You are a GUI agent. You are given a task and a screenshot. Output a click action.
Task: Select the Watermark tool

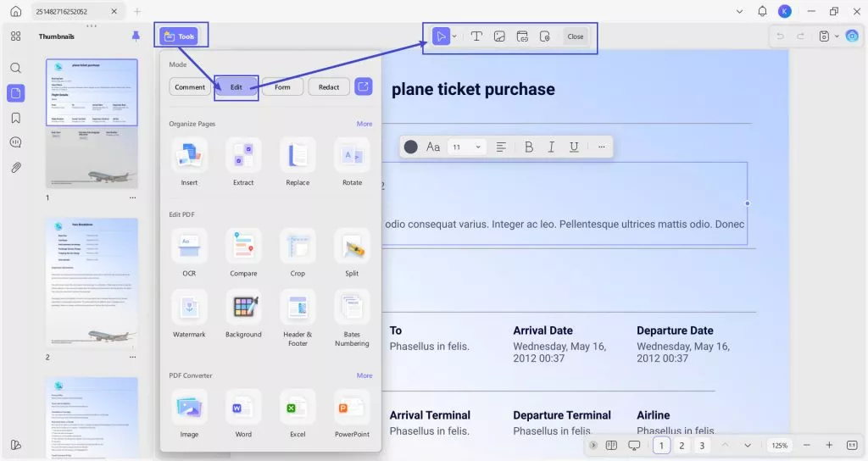coord(189,308)
